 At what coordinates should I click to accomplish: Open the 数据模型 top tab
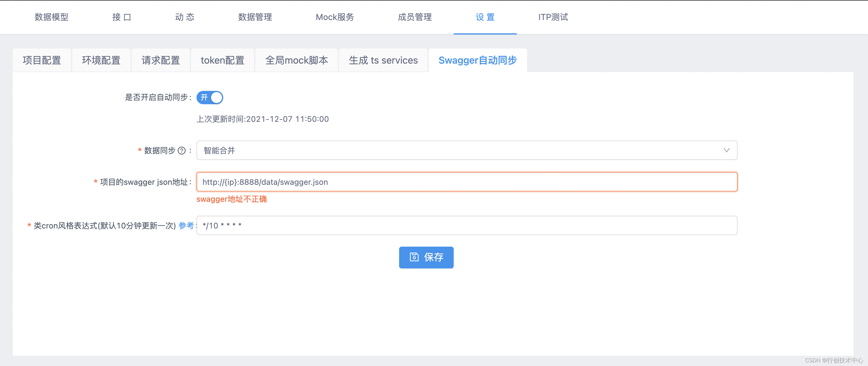[x=52, y=17]
